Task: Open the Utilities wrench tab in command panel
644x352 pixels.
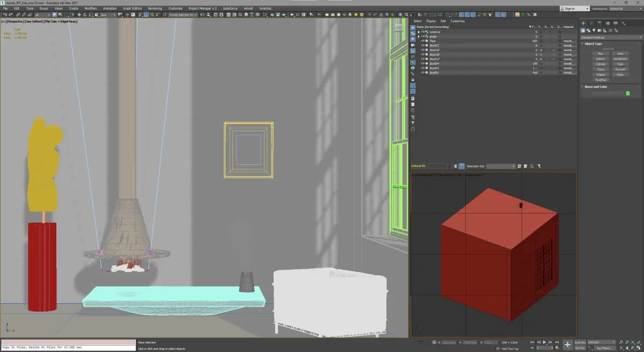Action: 624,24
